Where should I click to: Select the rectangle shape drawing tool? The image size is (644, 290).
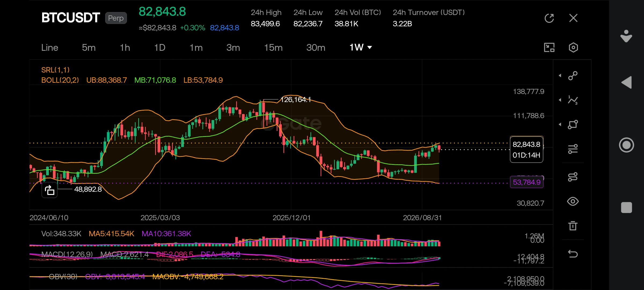(573, 124)
